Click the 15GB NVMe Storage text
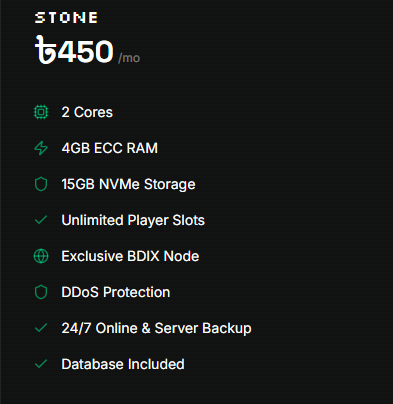 pyautogui.click(x=128, y=184)
